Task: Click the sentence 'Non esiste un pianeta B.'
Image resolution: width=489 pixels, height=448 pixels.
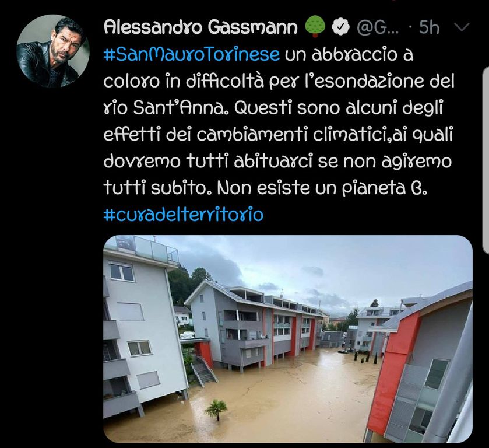Action: point(322,188)
